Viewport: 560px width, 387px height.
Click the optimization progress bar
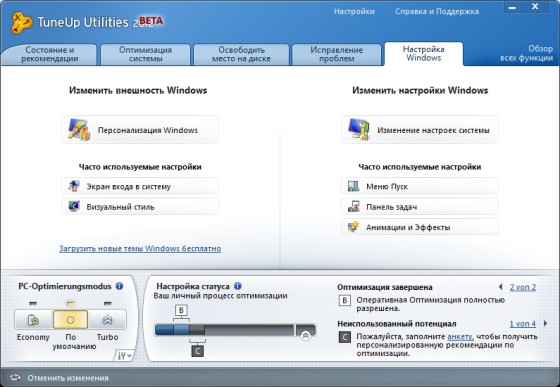[224, 330]
